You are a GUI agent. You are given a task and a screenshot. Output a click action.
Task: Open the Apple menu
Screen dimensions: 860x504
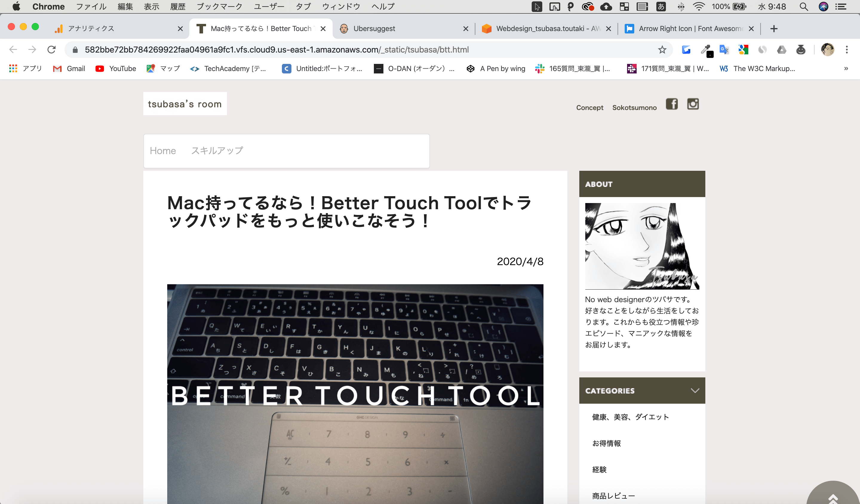pyautogui.click(x=16, y=7)
